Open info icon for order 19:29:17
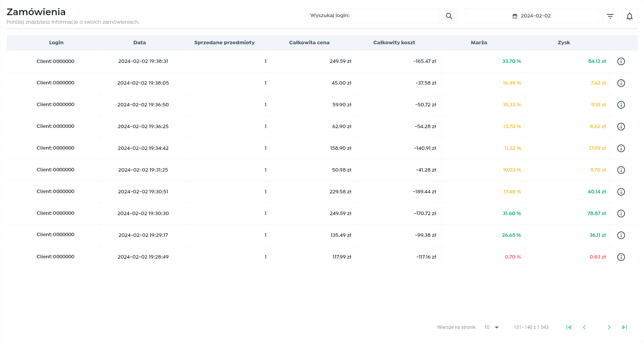644x344 pixels. (621, 235)
